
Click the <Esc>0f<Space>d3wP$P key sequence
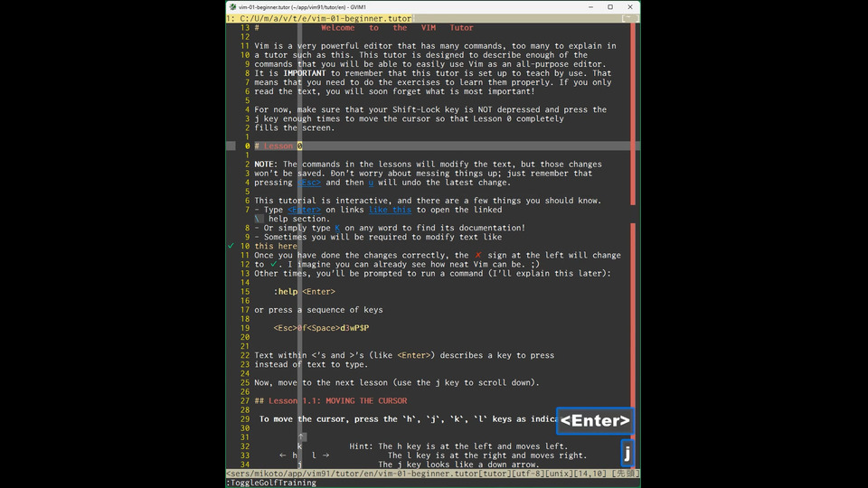point(321,328)
